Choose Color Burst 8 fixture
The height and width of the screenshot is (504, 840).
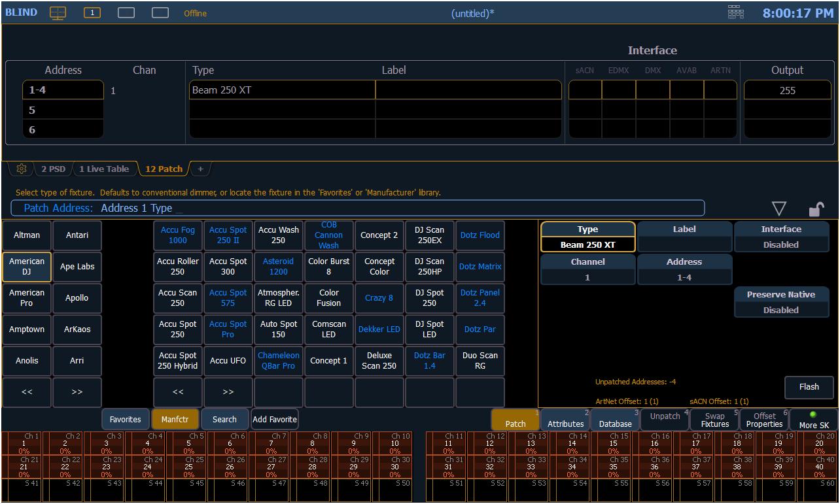[x=329, y=267]
